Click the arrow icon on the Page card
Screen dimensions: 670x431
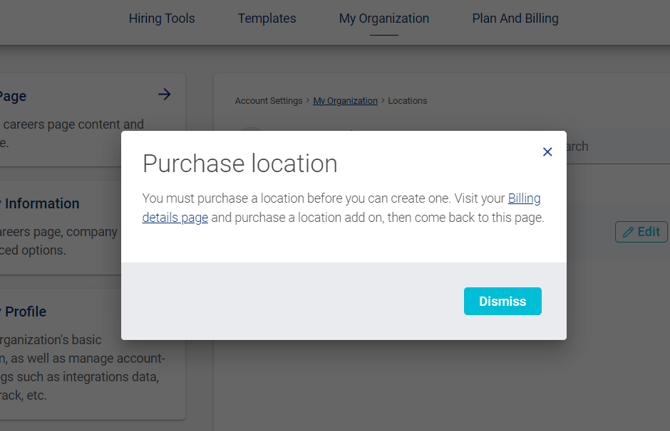[164, 95]
